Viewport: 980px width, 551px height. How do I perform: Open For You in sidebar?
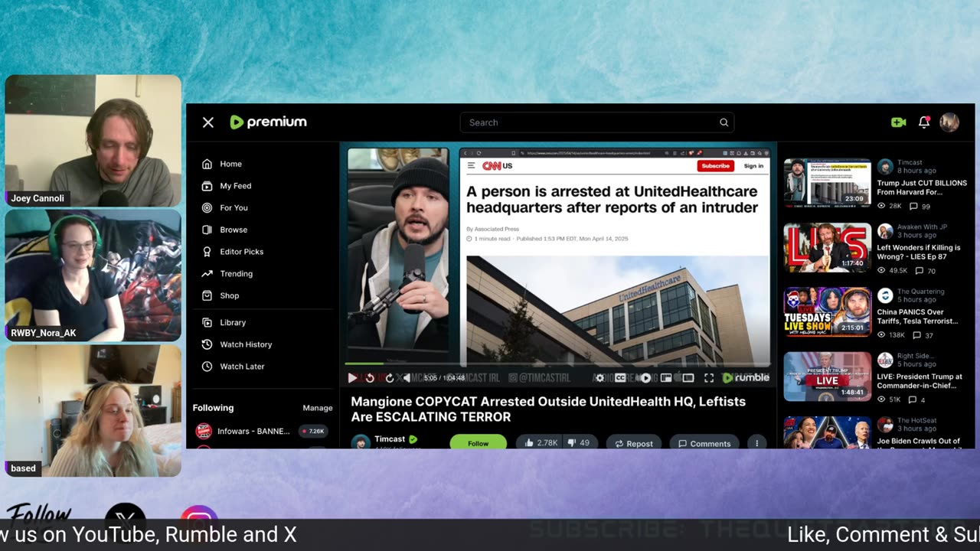[x=225, y=208]
